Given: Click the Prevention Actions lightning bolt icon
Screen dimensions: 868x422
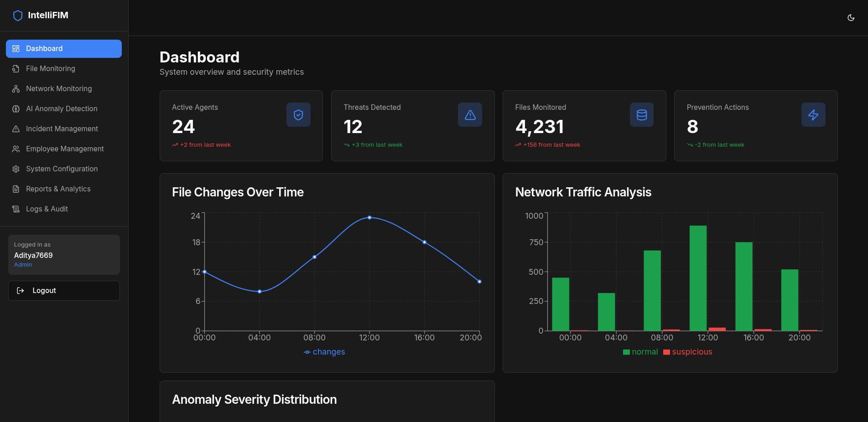Looking at the screenshot, I should point(813,115).
